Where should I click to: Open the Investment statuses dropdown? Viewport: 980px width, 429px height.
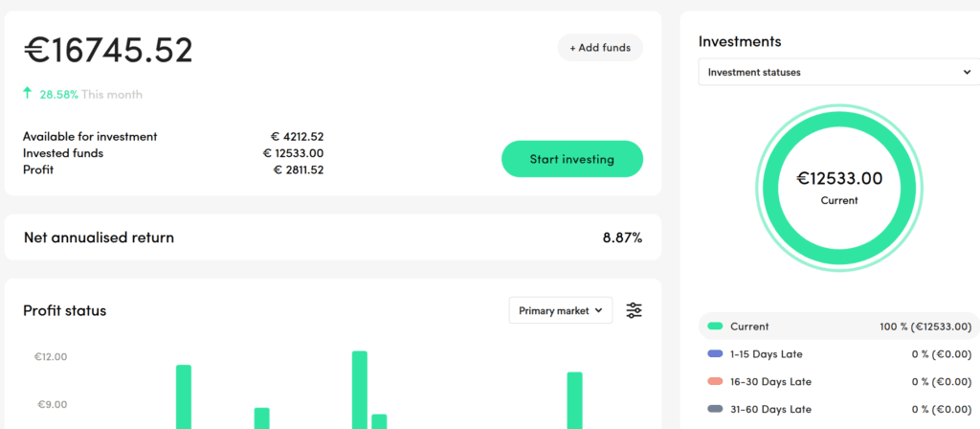pos(838,72)
